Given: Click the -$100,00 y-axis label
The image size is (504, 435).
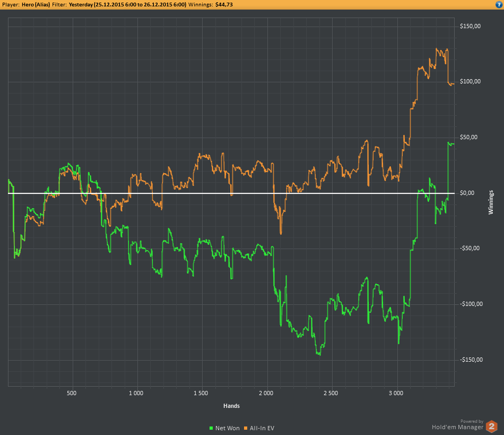Looking at the screenshot, I should click(471, 304).
